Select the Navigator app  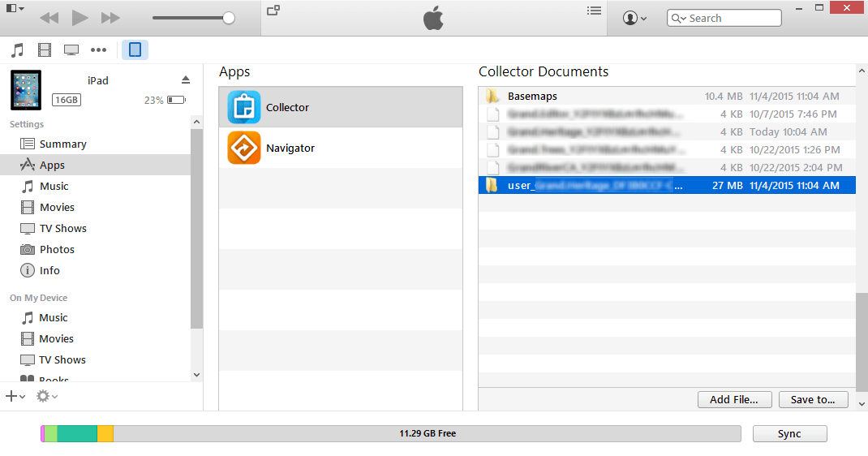tap(341, 148)
